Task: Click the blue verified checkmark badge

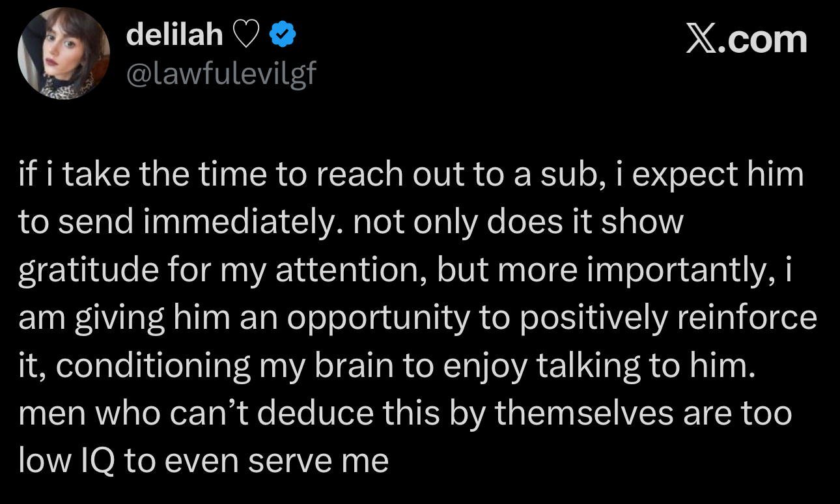Action: tap(284, 36)
